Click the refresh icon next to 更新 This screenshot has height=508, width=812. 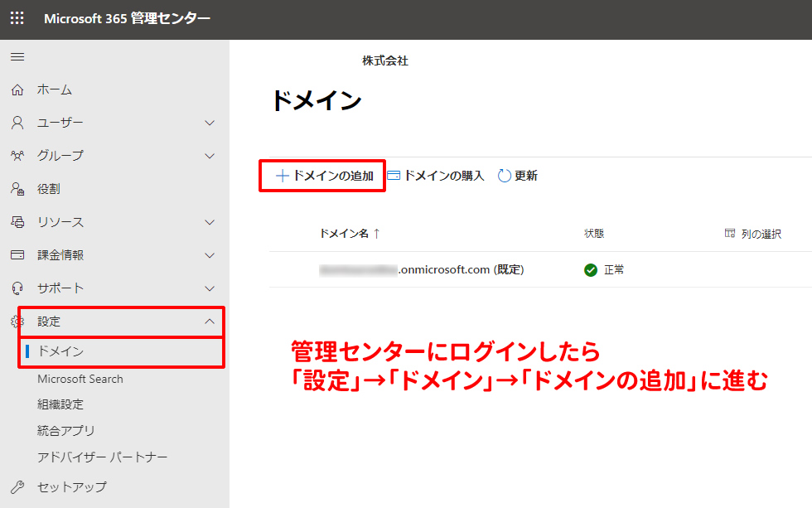click(x=504, y=176)
